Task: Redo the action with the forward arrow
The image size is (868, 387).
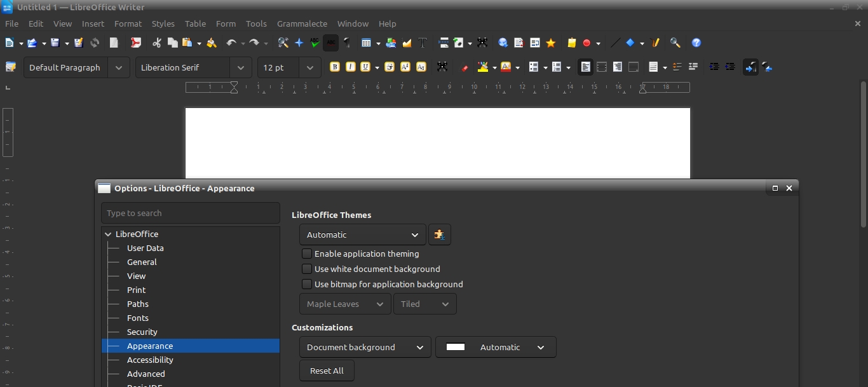Action: pyautogui.click(x=254, y=43)
